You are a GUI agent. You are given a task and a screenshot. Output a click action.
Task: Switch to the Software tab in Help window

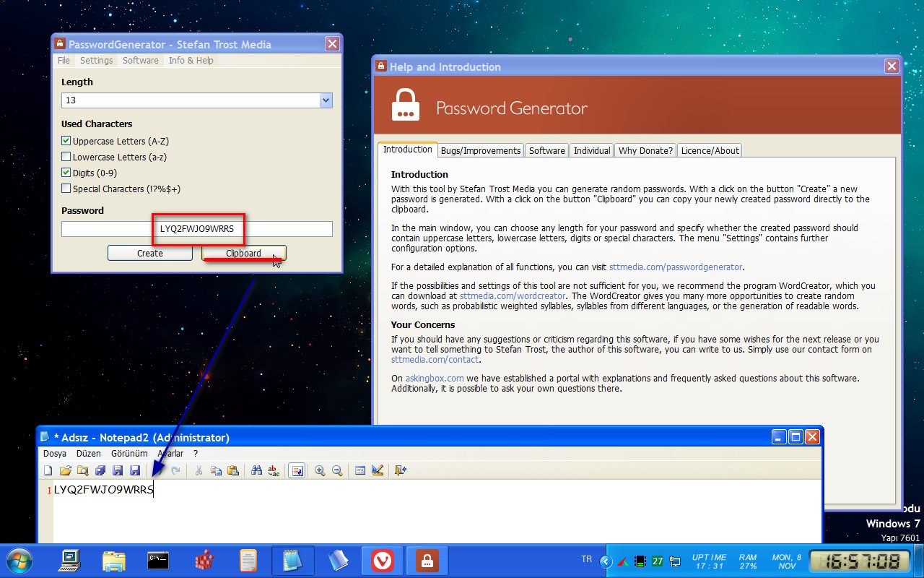point(546,150)
